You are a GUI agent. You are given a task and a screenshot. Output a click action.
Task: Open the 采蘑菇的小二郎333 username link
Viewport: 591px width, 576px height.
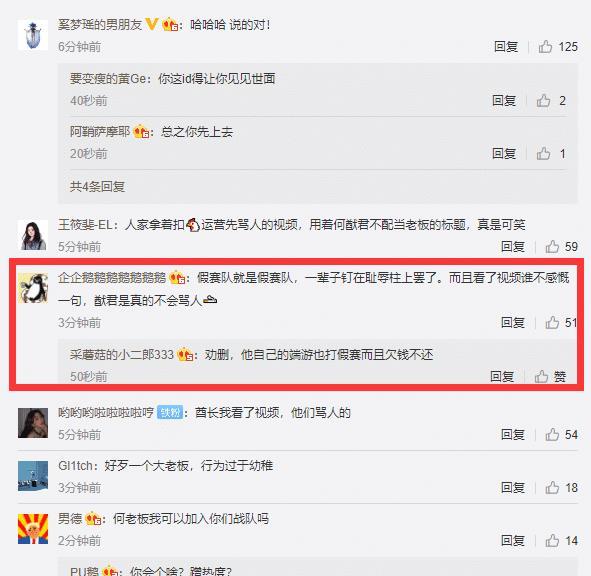tap(121, 354)
